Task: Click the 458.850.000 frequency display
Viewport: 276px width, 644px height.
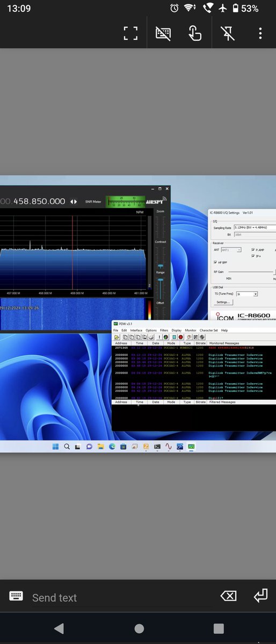Action: (39, 201)
